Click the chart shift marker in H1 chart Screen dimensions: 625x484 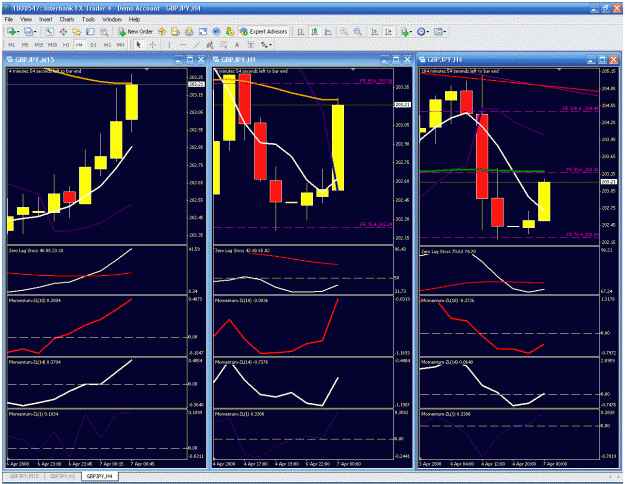[353, 70]
